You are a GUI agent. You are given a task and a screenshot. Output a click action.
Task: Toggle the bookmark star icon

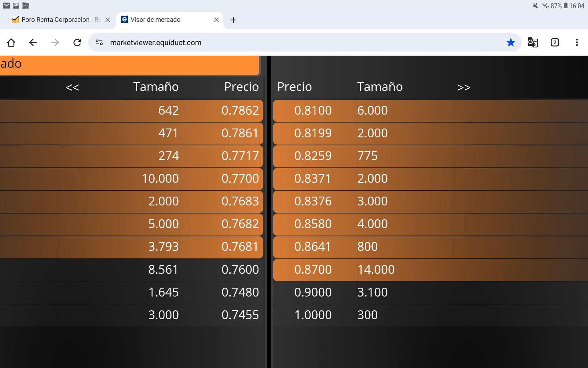pos(511,42)
